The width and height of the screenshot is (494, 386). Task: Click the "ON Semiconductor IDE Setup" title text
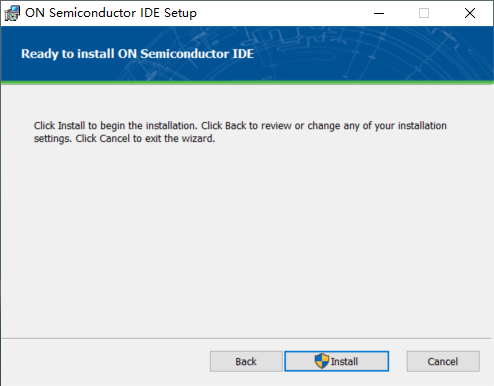click(111, 13)
